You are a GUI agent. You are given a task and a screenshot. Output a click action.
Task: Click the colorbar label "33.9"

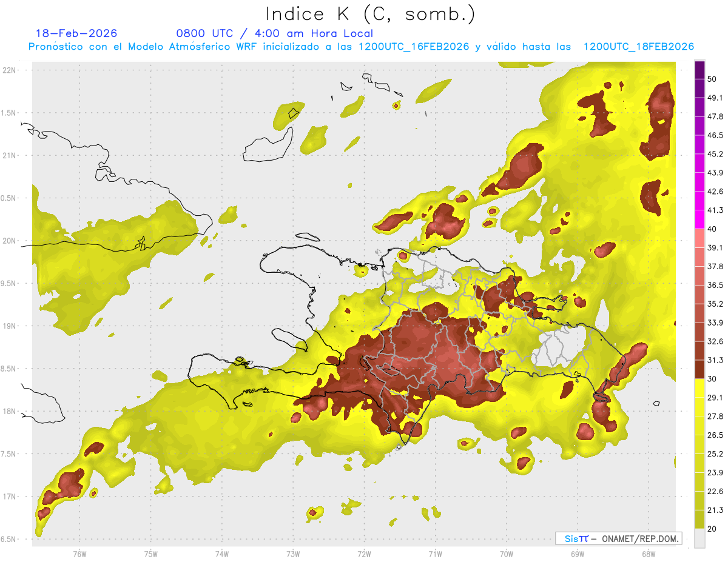point(715,323)
